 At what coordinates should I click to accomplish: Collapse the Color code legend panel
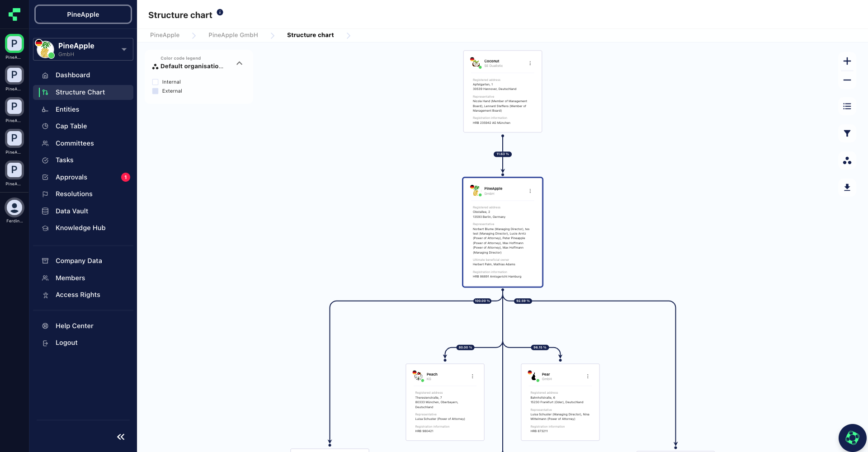click(239, 63)
